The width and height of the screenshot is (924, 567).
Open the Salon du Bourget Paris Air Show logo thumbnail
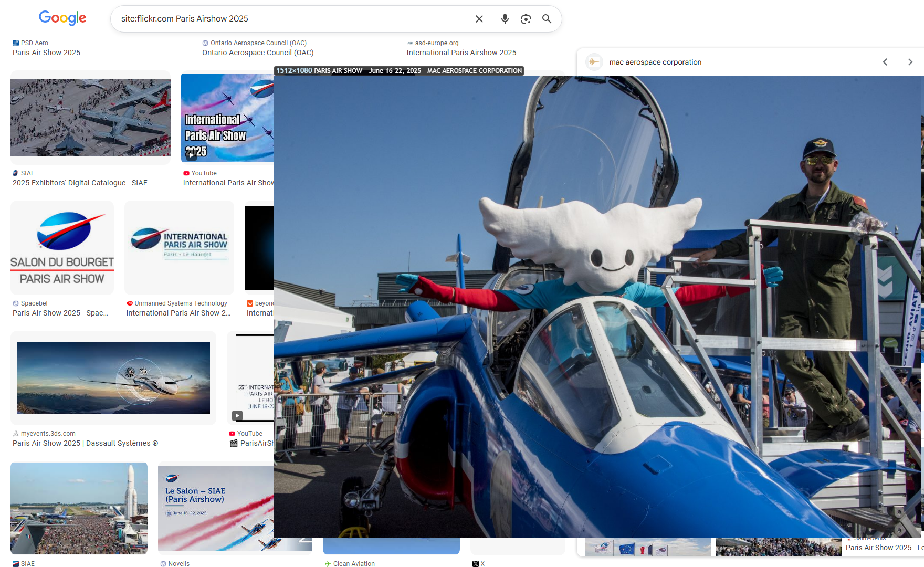(62, 248)
